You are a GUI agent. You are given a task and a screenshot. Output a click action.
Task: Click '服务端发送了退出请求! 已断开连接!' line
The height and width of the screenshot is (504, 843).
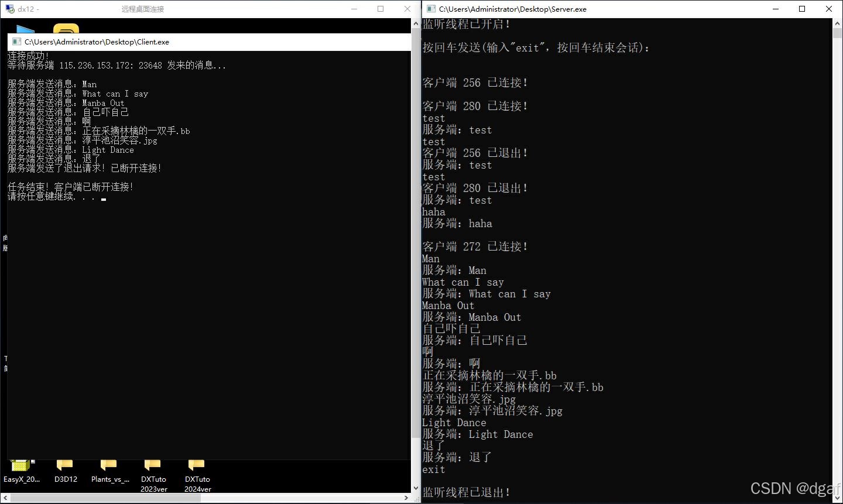[84, 168]
